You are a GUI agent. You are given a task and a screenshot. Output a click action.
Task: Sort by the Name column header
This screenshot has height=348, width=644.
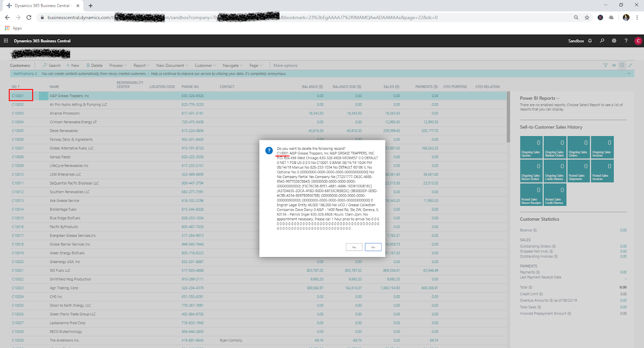click(54, 87)
